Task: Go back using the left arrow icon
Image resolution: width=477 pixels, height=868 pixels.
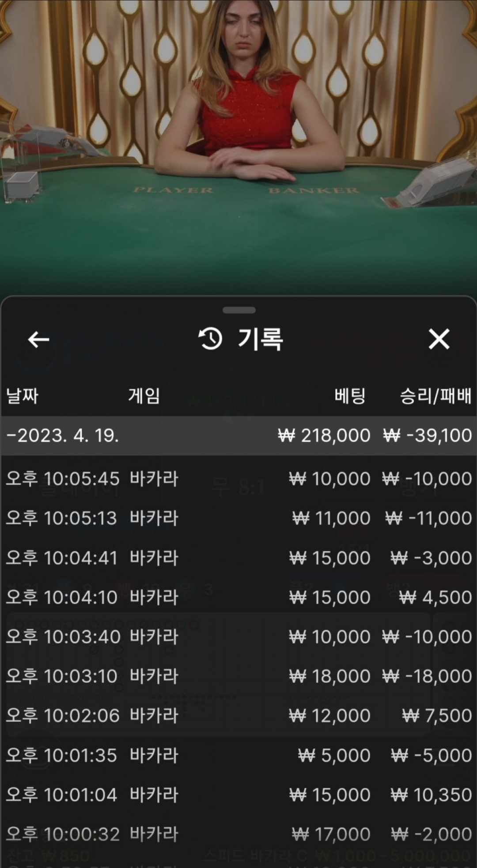Action: 38,340
